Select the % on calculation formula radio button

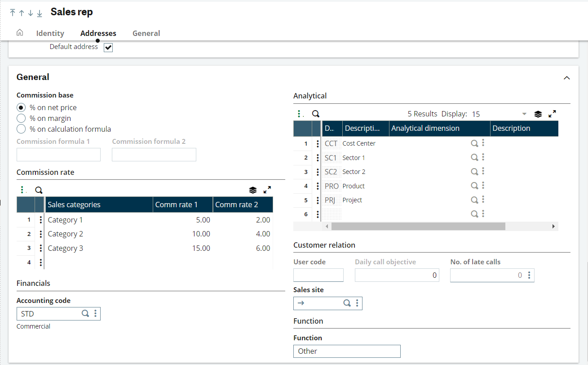(20, 129)
